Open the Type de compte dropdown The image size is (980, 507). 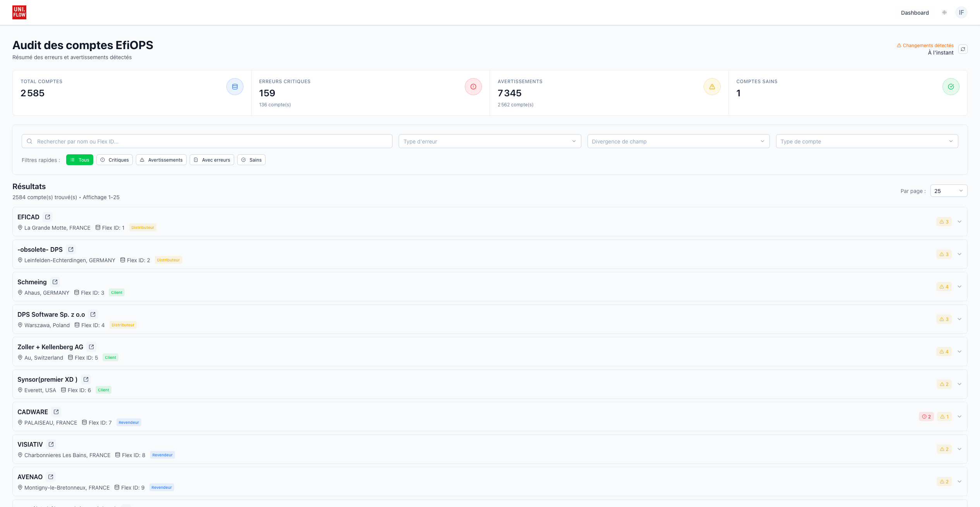867,141
